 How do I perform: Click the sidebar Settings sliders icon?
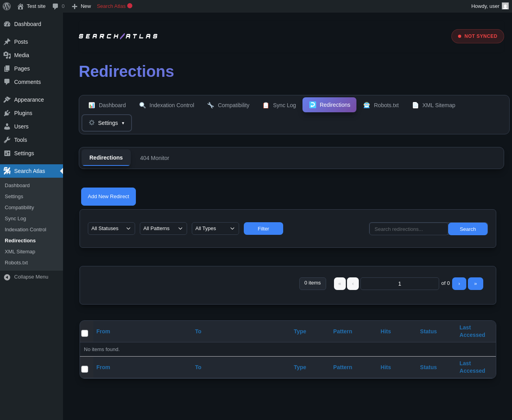click(x=7, y=153)
